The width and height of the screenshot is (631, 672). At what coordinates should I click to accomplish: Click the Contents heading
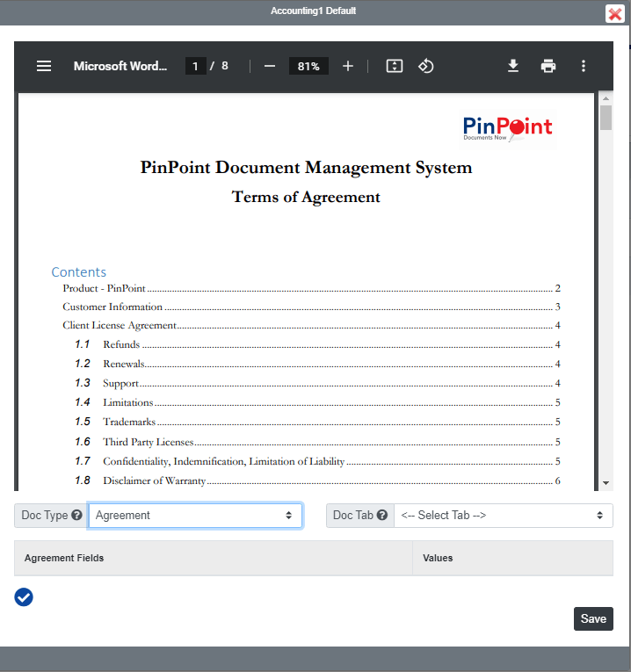coord(79,272)
